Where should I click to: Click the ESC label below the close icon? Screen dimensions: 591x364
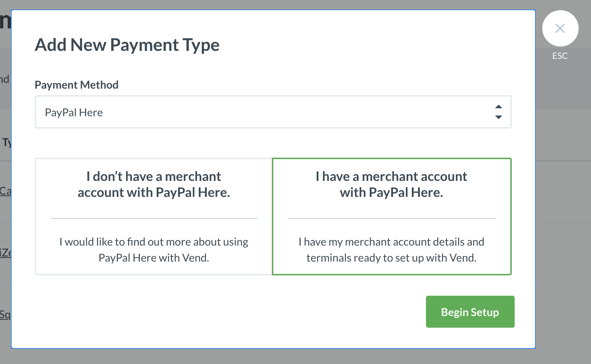tap(560, 56)
